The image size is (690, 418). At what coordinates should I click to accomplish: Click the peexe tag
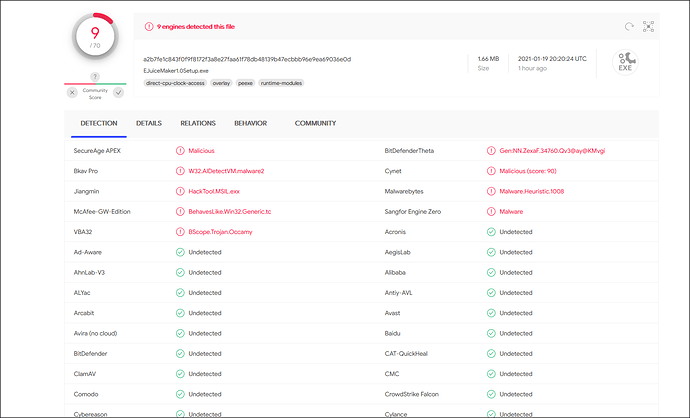(x=245, y=83)
